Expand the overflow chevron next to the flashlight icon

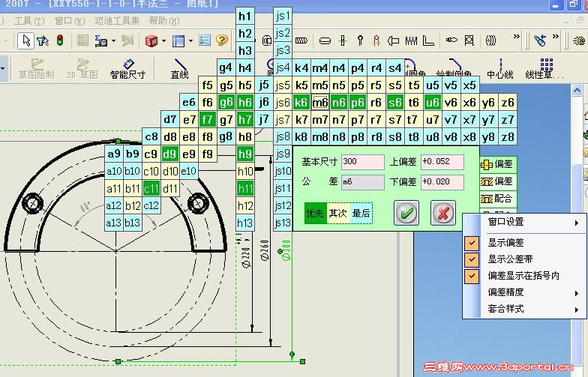tap(556, 36)
